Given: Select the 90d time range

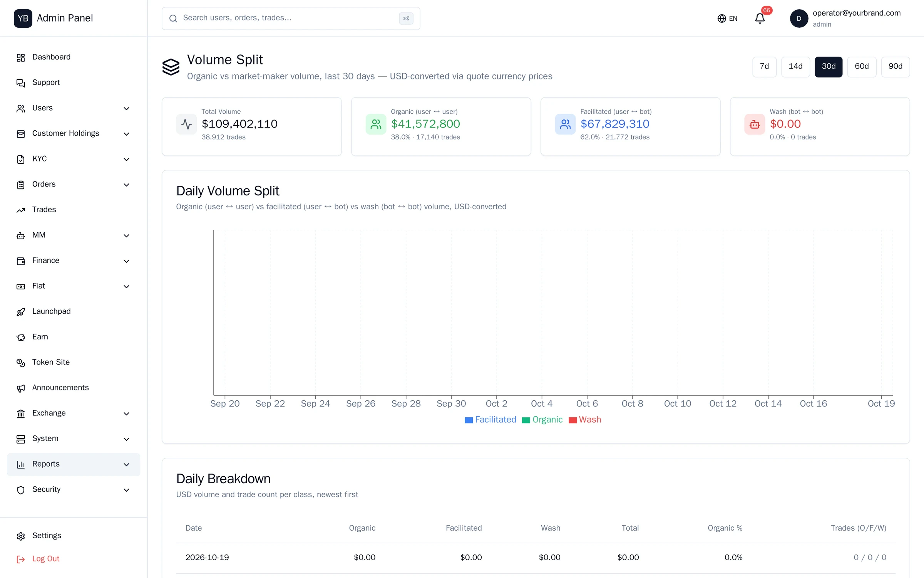Looking at the screenshot, I should point(896,67).
